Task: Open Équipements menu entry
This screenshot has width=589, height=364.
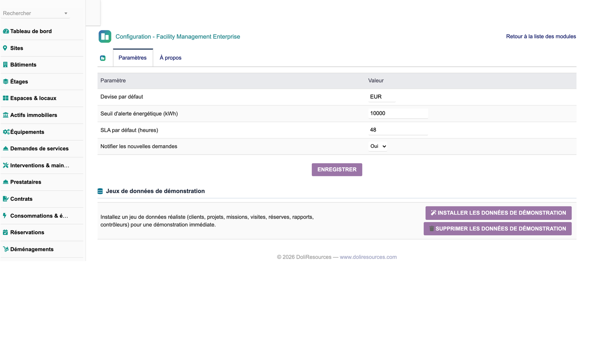Action: pos(27,132)
